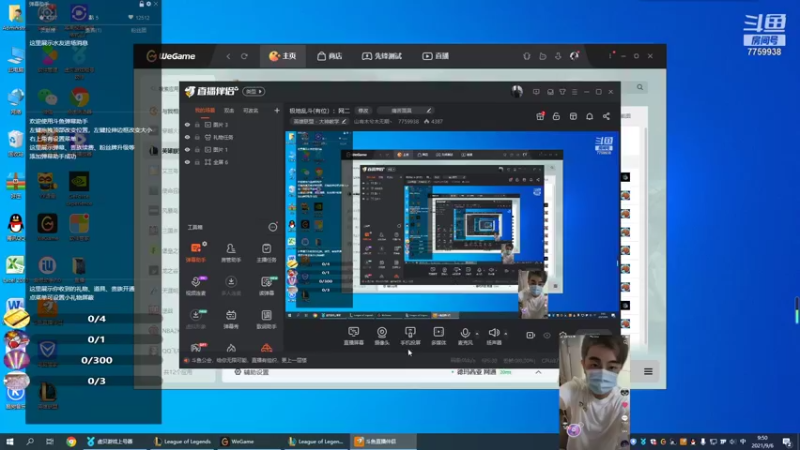Image resolution: width=800 pixels, height=450 pixels.
Task: Switch to the WeGame 直播 tab
Action: [x=436, y=56]
